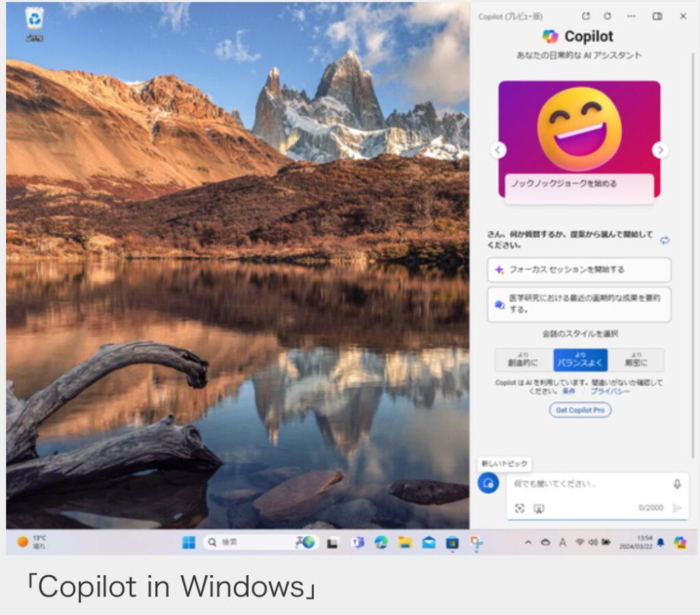The width and height of the screenshot is (700, 615).
Task: Toggle the Copilot side-by-side pane layout
Action: click(x=657, y=16)
